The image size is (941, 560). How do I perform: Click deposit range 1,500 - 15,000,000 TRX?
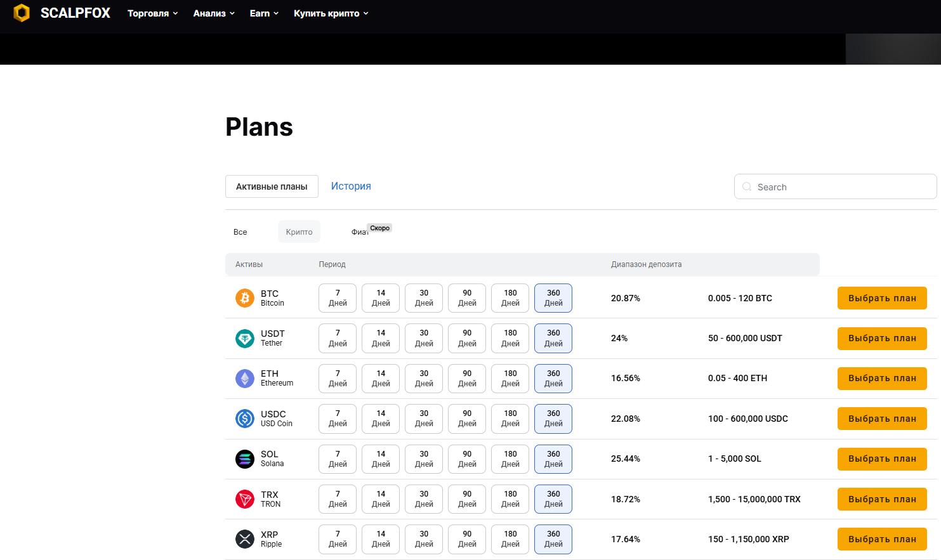click(x=754, y=499)
